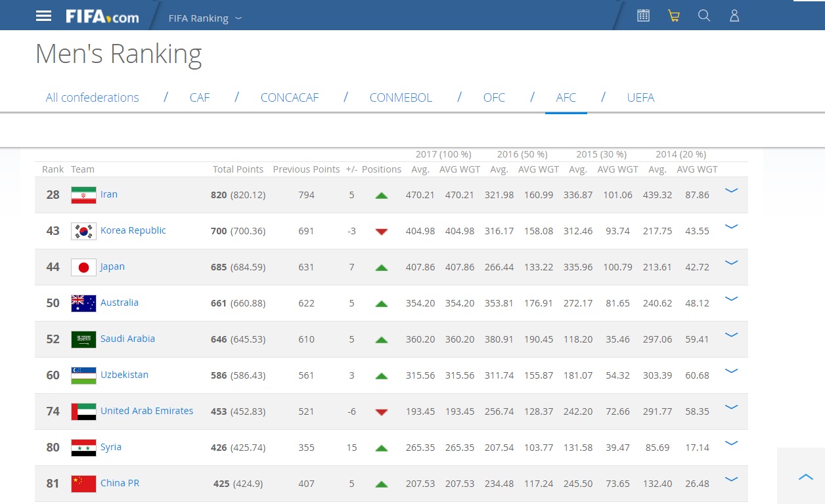Open the China PR team link
The height and width of the screenshot is (504, 825).
120,483
